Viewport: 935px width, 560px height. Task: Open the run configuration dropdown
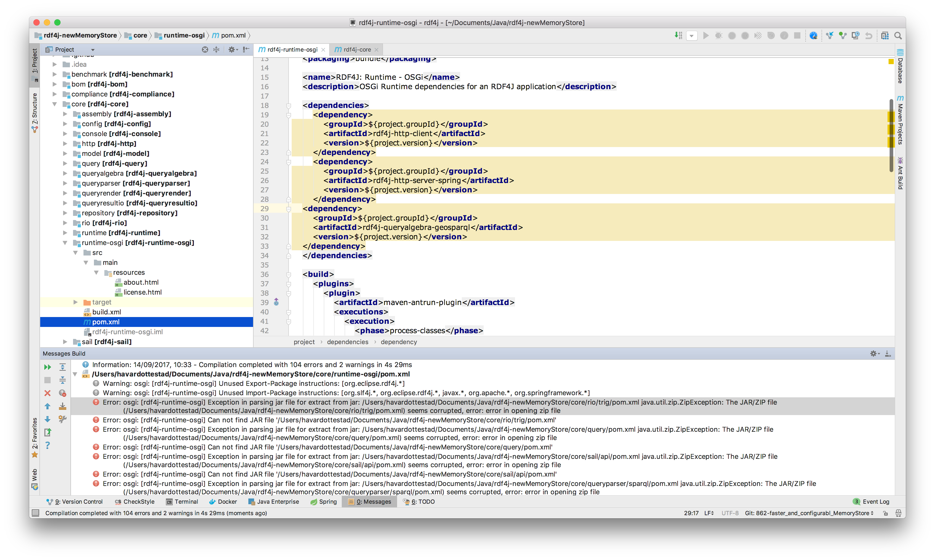click(692, 36)
